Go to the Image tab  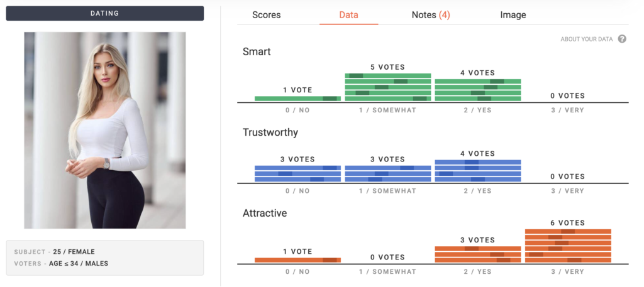click(513, 15)
